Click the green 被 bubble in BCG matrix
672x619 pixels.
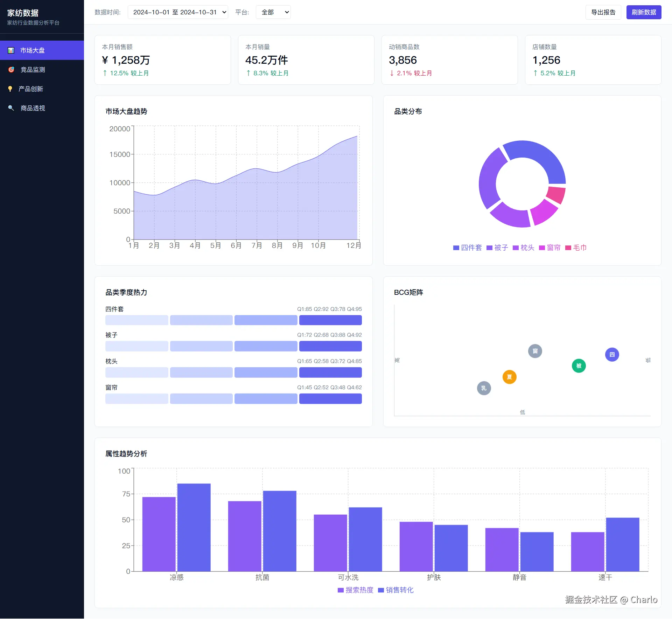click(x=579, y=366)
